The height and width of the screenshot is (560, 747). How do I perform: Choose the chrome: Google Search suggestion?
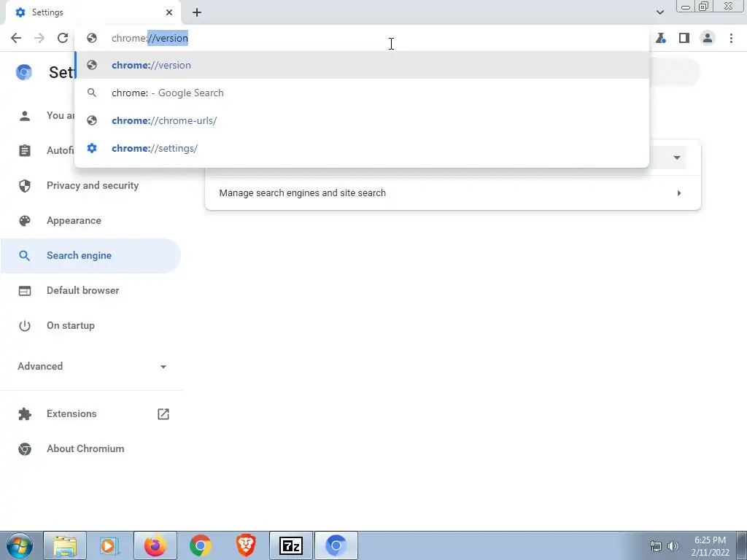click(x=362, y=93)
